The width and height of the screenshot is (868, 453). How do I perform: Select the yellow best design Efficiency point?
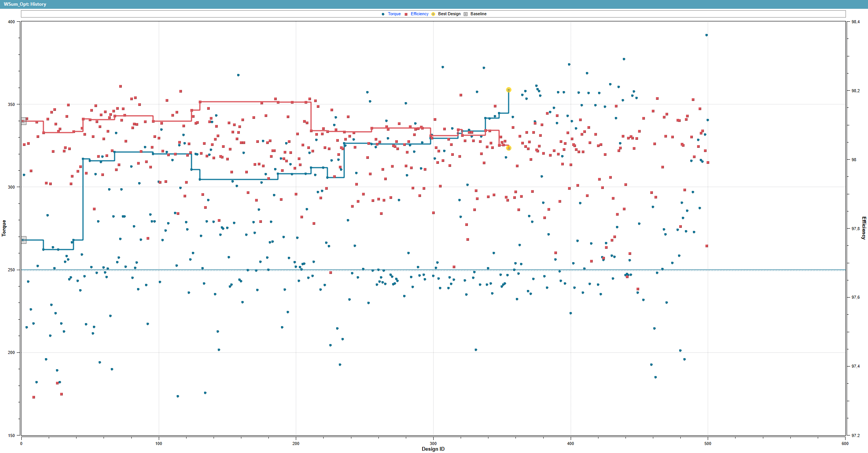[509, 148]
